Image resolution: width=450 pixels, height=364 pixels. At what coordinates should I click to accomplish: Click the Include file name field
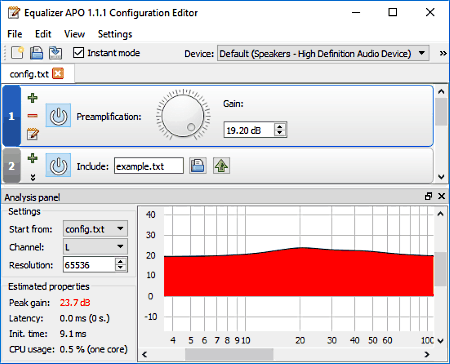click(x=149, y=166)
